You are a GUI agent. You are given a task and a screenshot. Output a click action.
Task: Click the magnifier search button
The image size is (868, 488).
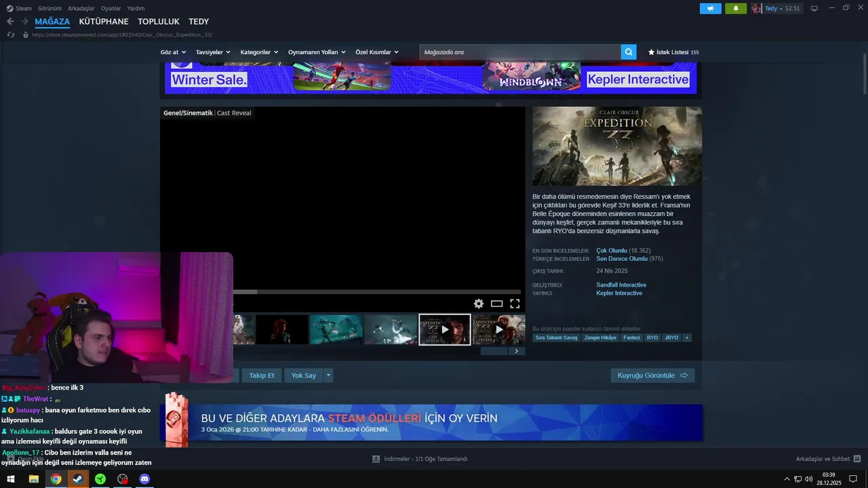[629, 52]
